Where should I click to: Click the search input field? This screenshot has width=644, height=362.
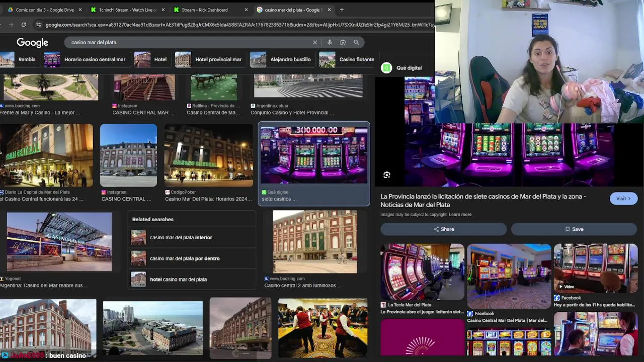tap(189, 42)
